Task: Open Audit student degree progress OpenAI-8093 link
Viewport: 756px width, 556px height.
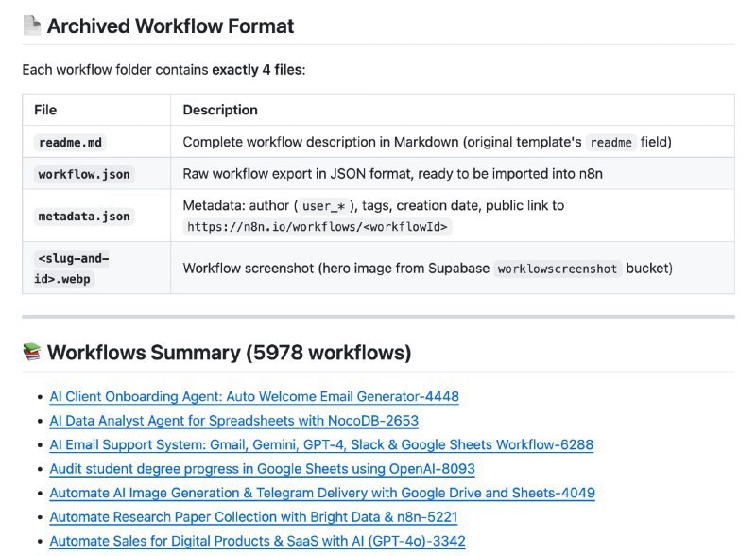Action: (x=263, y=469)
